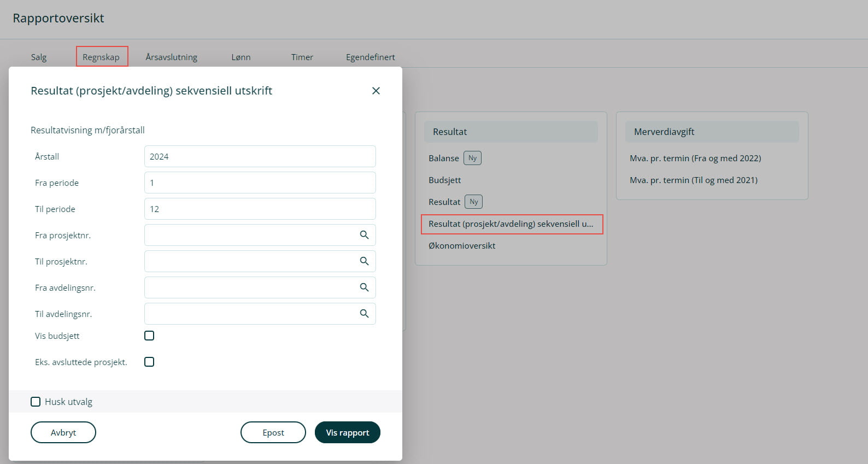The width and height of the screenshot is (868, 464).
Task: Click search icon in Til prosjektnr. field
Action: click(x=364, y=261)
